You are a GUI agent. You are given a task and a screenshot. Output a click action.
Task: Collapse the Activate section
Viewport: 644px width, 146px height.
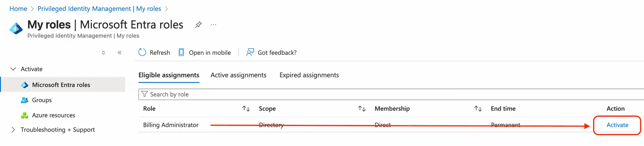[x=13, y=69]
